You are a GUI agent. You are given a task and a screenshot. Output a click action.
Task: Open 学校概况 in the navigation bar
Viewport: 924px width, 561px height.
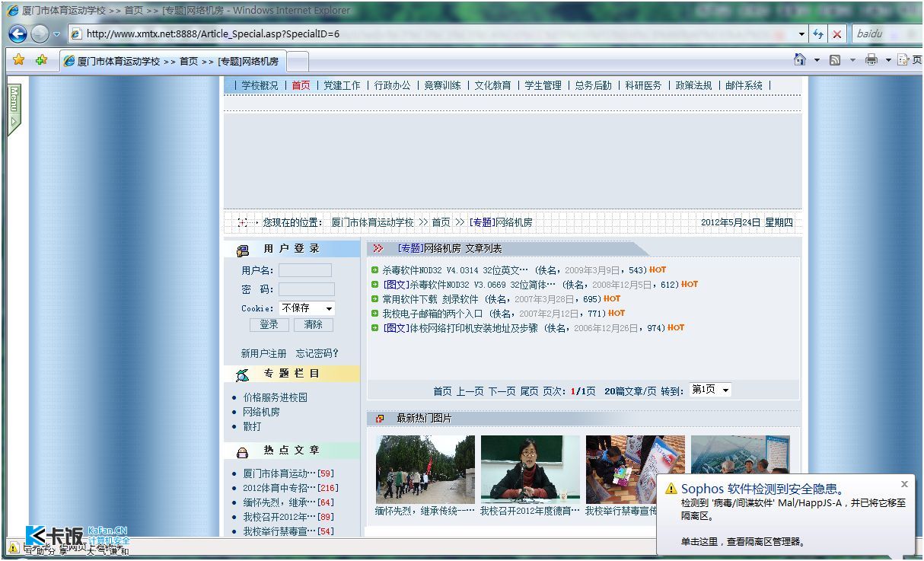pos(260,85)
